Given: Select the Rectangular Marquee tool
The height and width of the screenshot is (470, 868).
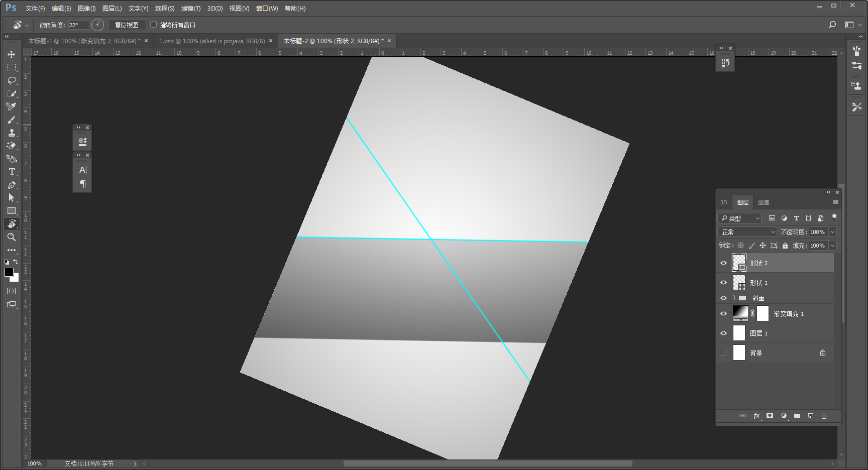Looking at the screenshot, I should (11, 67).
